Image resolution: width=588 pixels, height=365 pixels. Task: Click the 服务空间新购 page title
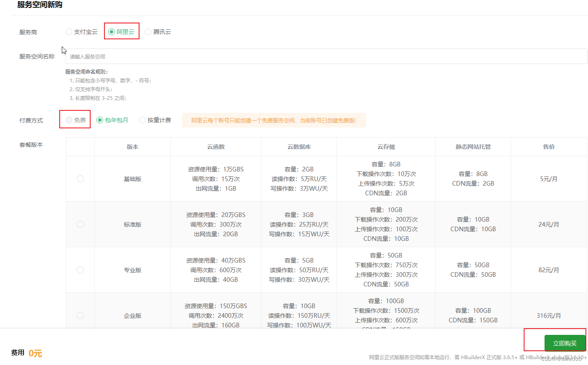click(x=40, y=5)
